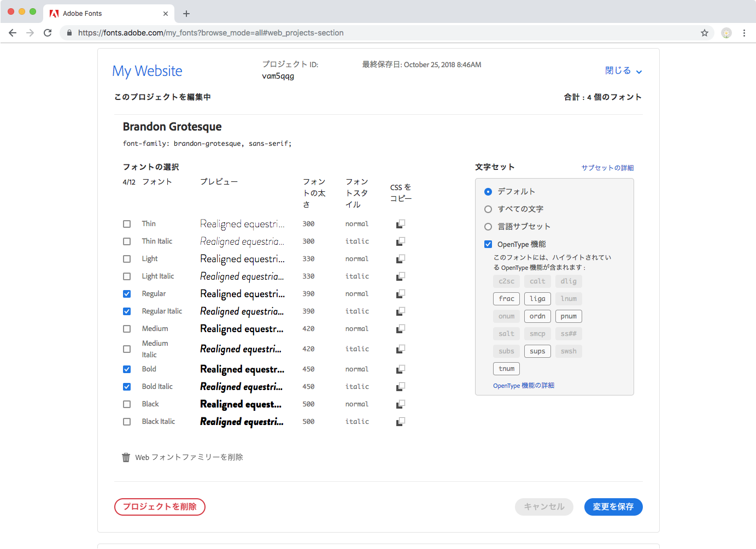The height and width of the screenshot is (549, 756).
Task: Enable the Light Italic checkbox
Action: tap(127, 276)
